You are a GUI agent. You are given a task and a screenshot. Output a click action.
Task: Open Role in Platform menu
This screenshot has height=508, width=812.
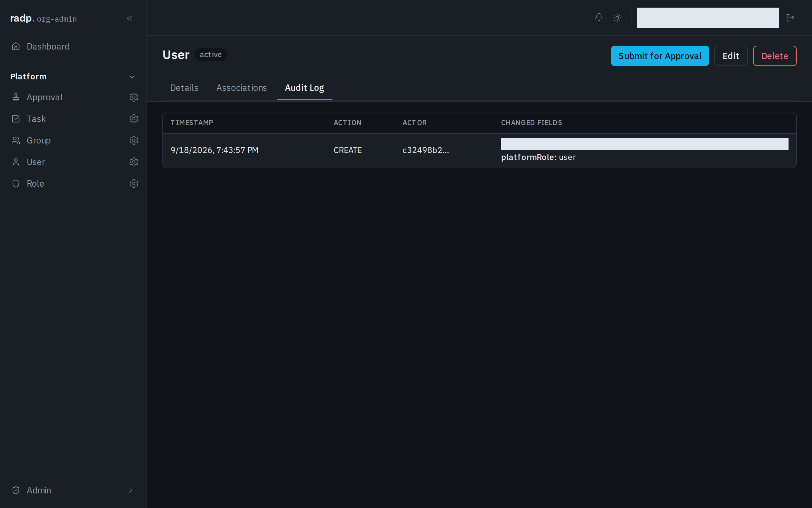(x=64, y=184)
